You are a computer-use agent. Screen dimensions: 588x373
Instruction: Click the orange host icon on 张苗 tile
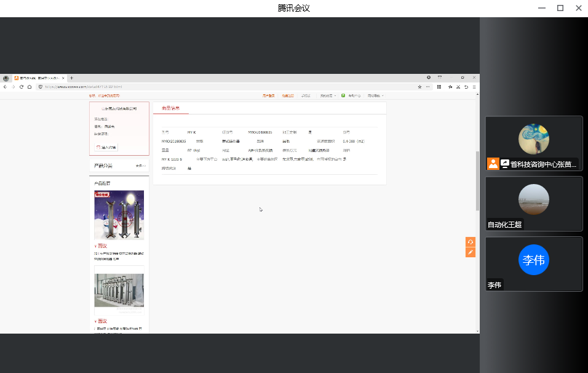pos(493,164)
